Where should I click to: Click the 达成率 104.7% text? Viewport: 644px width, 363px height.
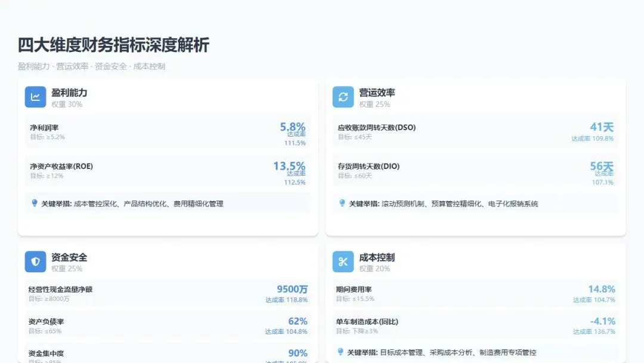pos(595,300)
